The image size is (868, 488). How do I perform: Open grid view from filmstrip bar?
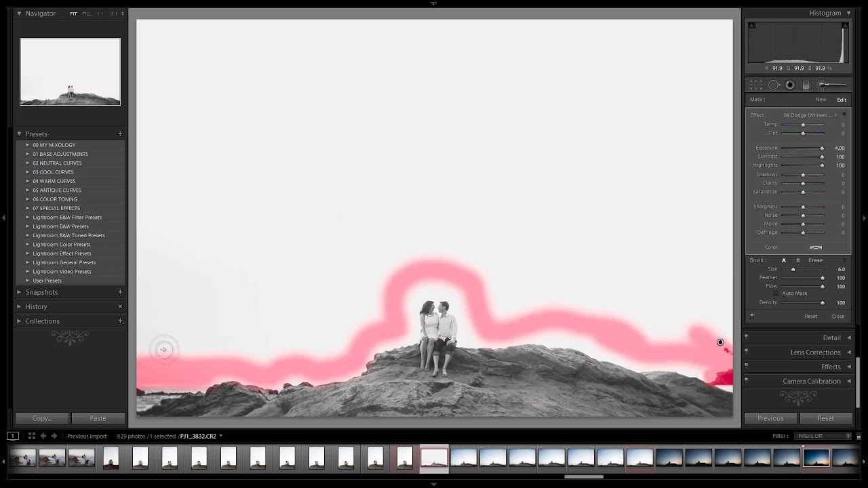tap(31, 436)
